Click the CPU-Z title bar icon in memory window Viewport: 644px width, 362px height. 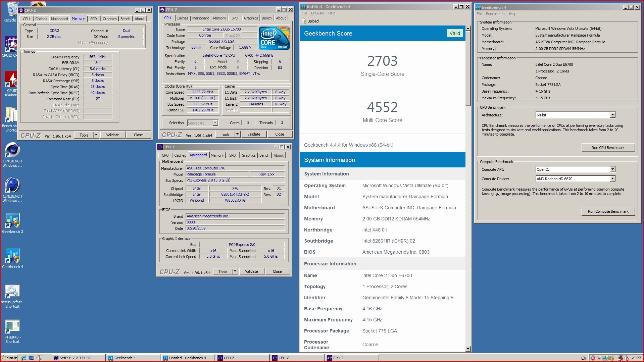click(x=21, y=10)
